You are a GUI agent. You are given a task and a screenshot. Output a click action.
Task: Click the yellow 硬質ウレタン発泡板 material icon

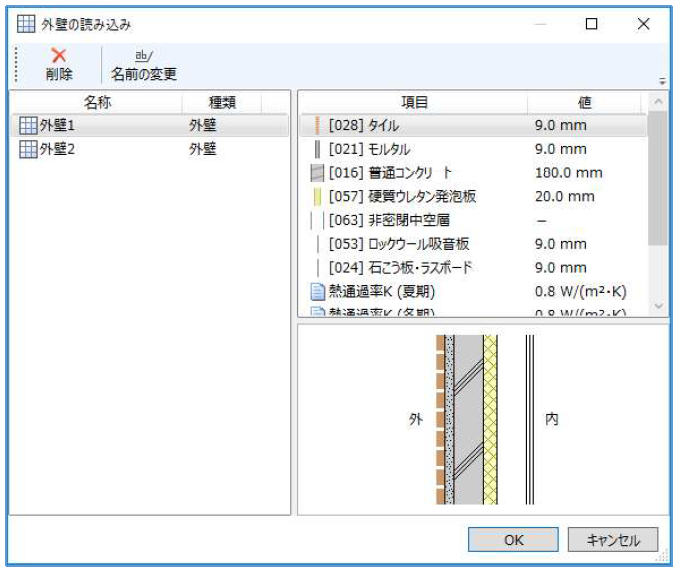click(317, 196)
